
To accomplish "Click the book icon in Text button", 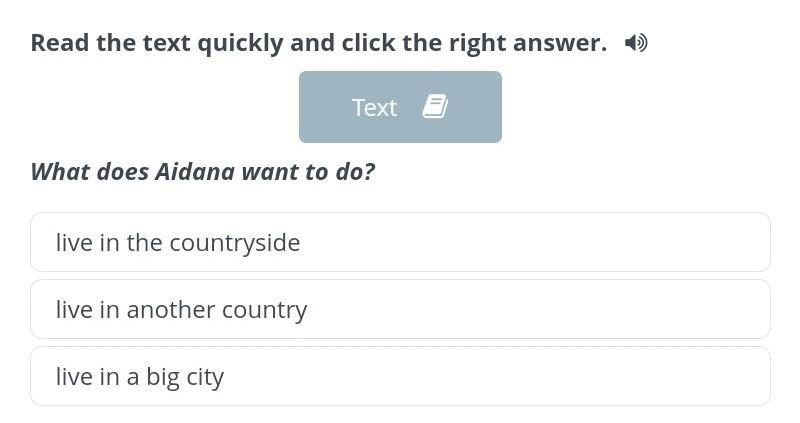I will 435,107.
